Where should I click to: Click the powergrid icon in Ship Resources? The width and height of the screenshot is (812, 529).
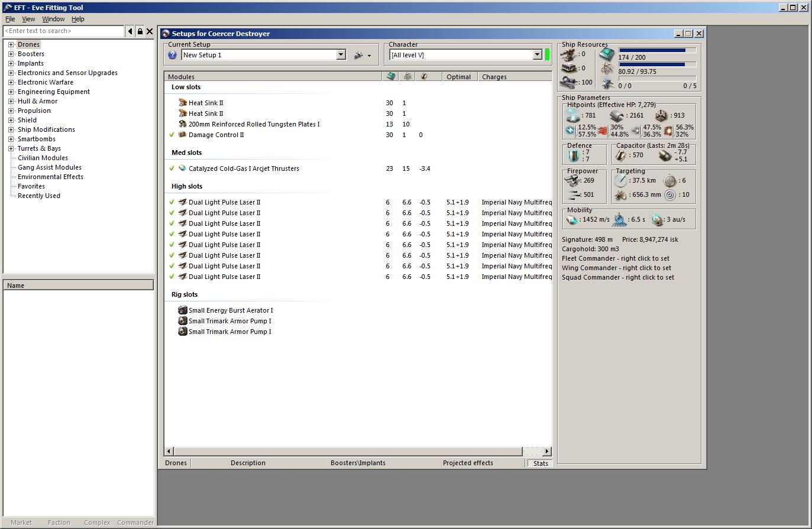pos(607,69)
